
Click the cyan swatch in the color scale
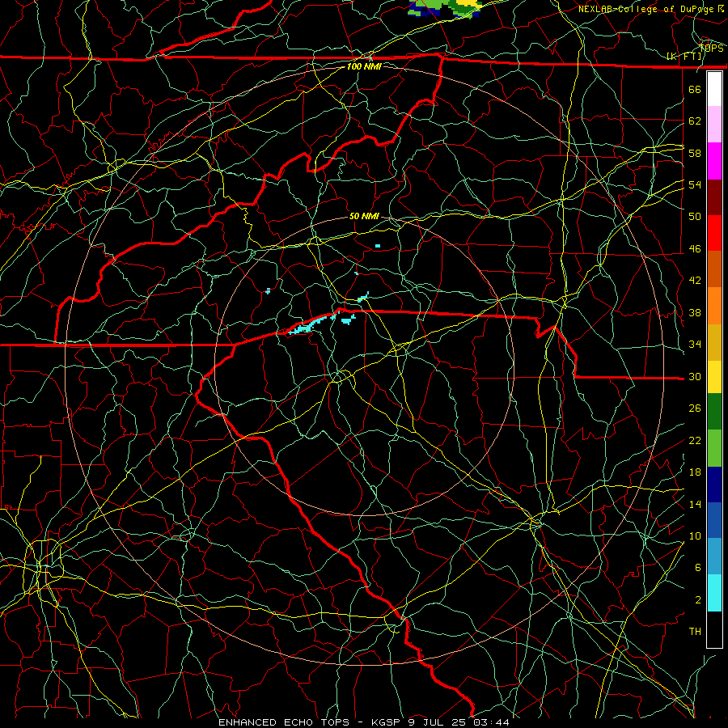coord(714,593)
